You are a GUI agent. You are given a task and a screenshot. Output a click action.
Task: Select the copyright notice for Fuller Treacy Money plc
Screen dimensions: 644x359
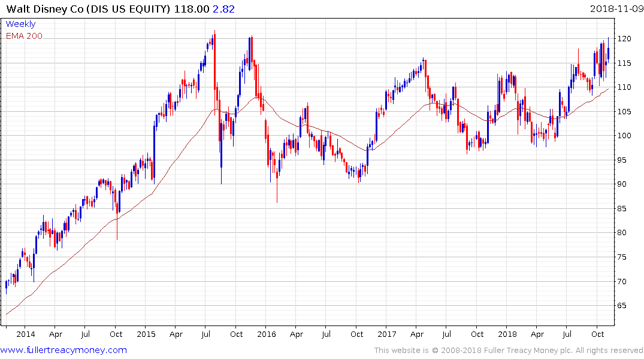(x=509, y=351)
